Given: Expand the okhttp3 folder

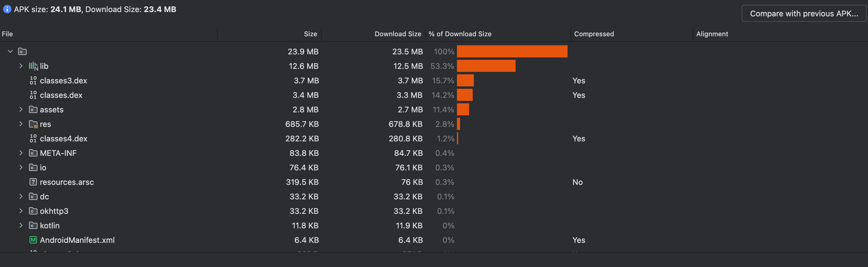Looking at the screenshot, I should click(x=21, y=211).
